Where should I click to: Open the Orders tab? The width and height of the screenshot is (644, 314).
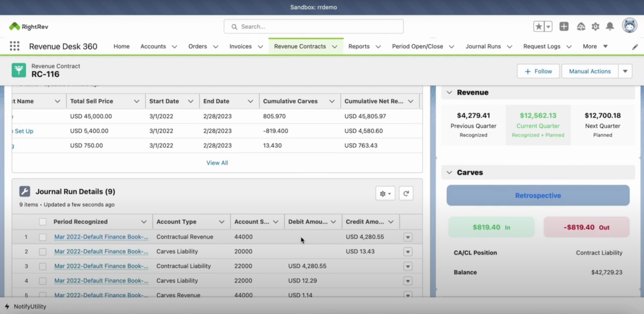coord(198,46)
